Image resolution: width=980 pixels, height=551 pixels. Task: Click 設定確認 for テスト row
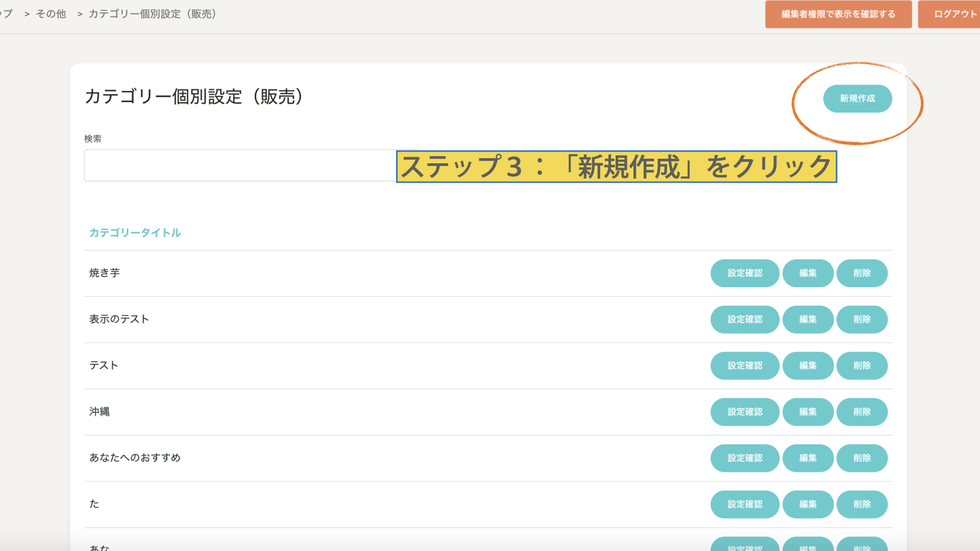(x=745, y=366)
